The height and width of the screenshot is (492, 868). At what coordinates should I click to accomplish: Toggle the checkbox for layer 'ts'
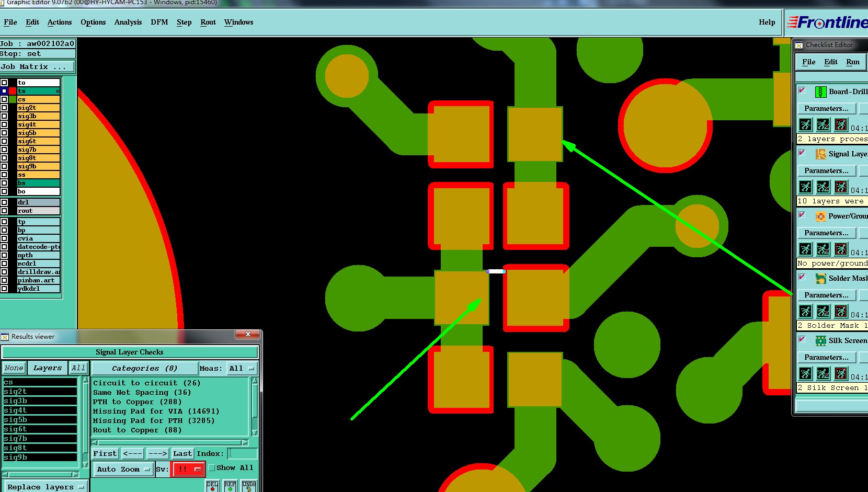tap(4, 91)
